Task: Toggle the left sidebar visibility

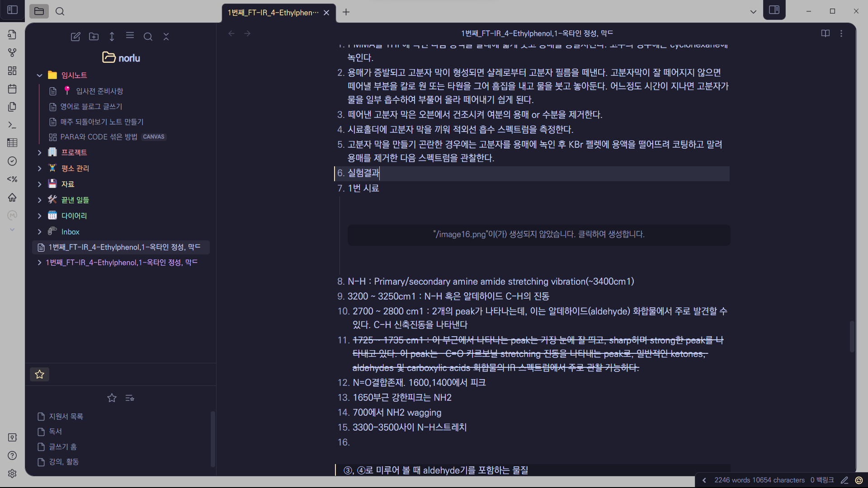Action: pyautogui.click(x=12, y=10)
